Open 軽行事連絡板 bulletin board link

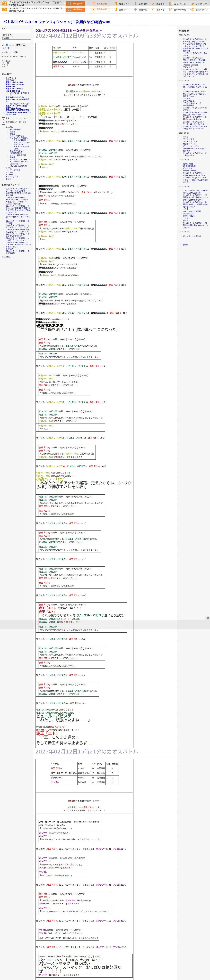15,129
